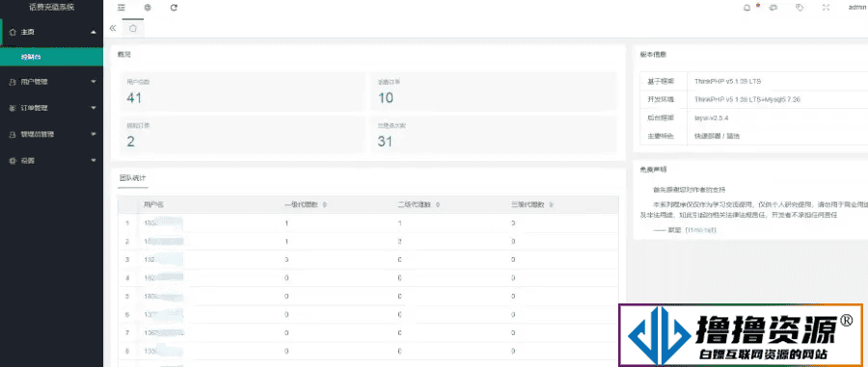Click the 设置 gear icon in sidebar
The width and height of the screenshot is (868, 367).
13,160
